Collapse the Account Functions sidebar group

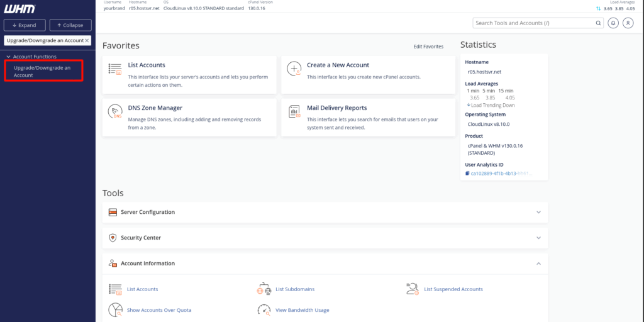click(x=8, y=57)
